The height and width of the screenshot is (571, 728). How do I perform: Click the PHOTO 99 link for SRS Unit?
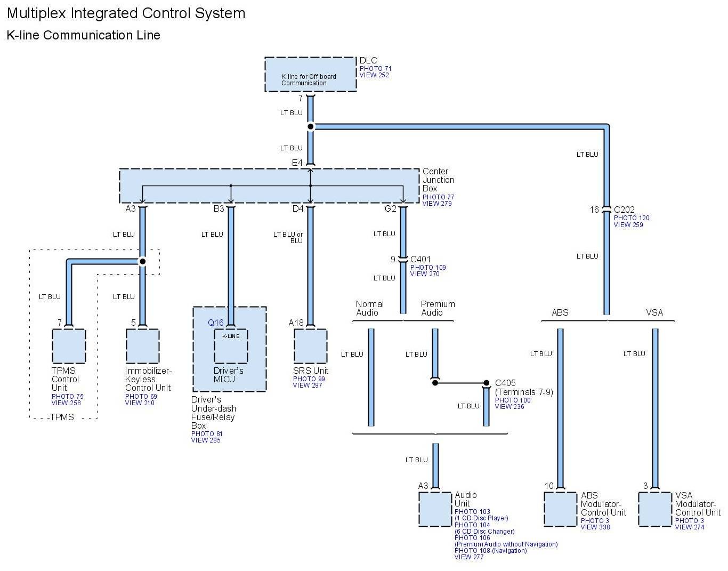coord(309,379)
